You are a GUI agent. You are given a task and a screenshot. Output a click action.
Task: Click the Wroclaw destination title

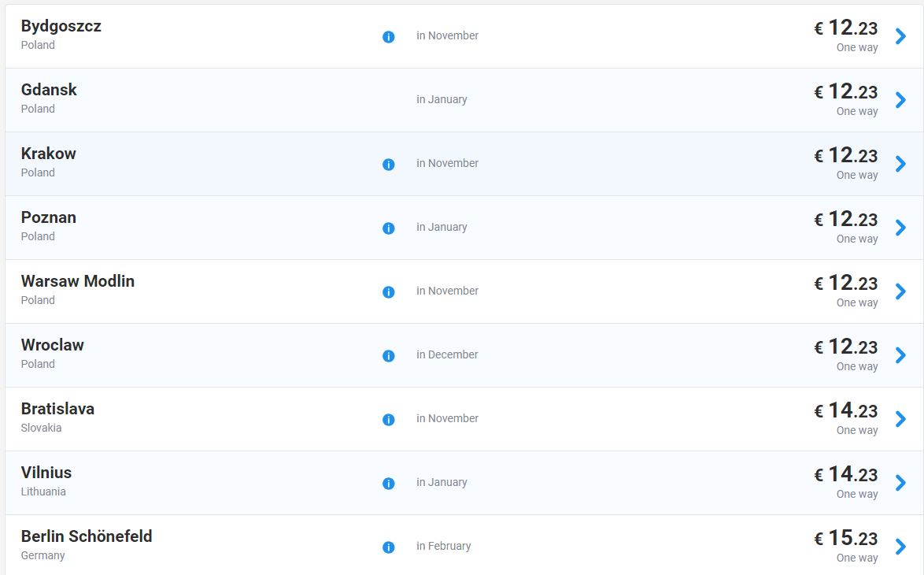[52, 345]
